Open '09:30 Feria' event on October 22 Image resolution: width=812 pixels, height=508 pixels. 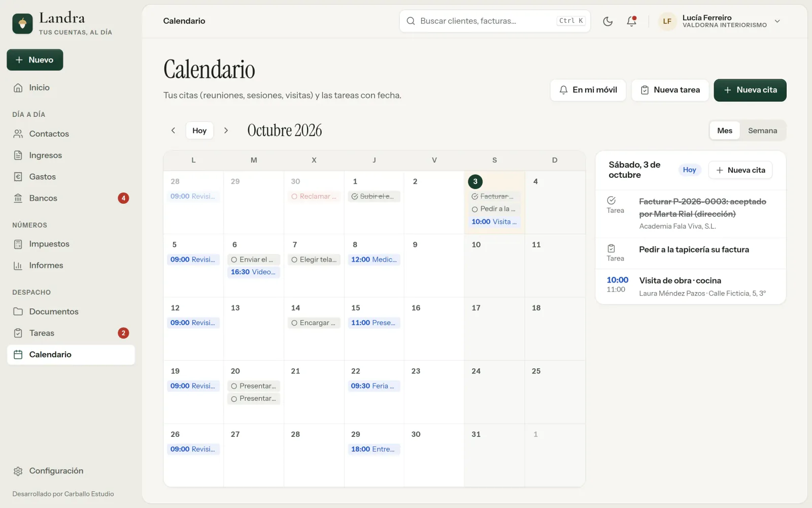[x=374, y=386]
